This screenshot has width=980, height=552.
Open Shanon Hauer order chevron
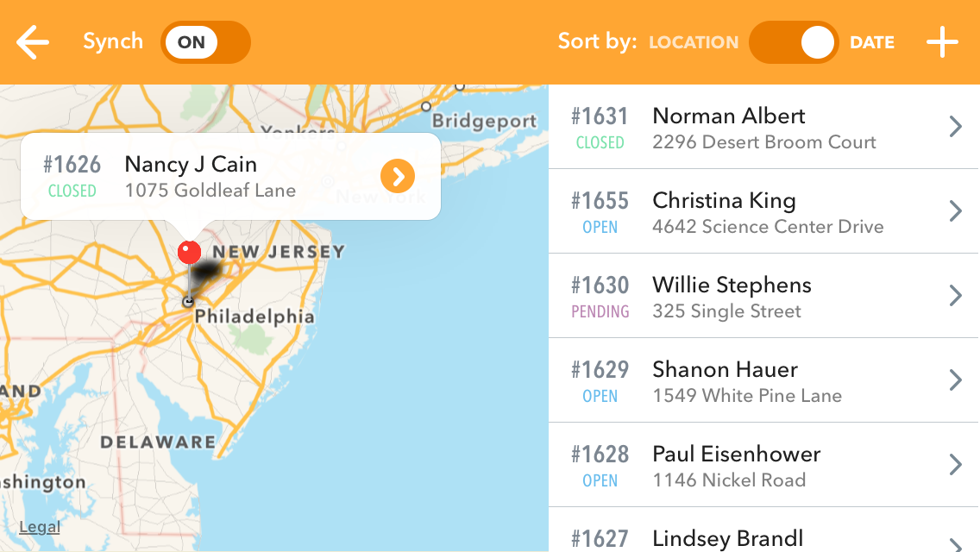pos(955,380)
